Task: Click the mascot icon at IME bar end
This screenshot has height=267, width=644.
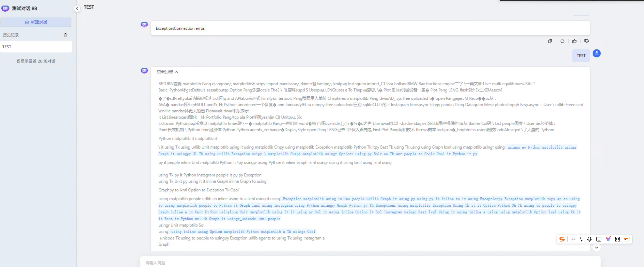Action: (x=627, y=239)
